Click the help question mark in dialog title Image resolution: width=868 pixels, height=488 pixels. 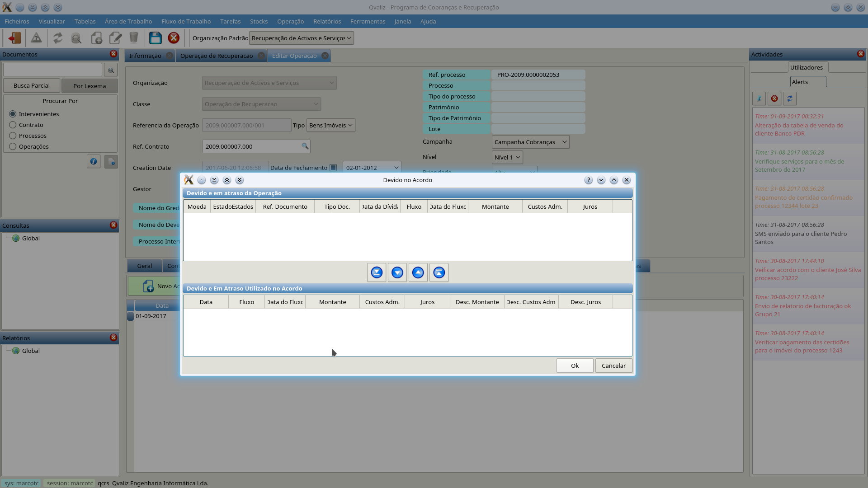click(588, 180)
